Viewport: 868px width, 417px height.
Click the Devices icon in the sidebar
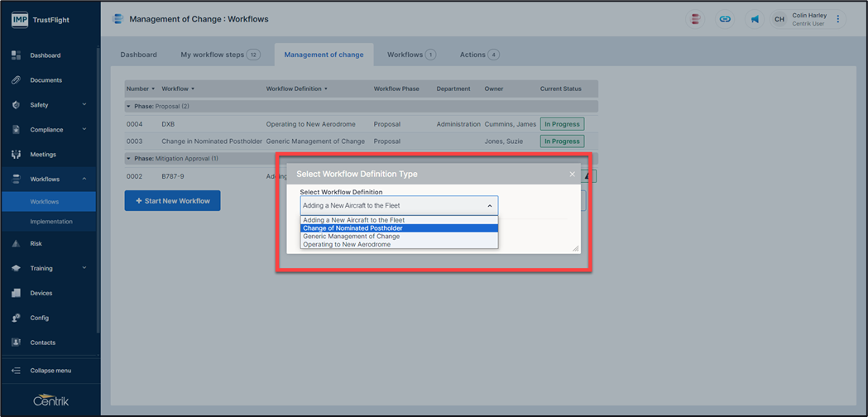click(16, 293)
